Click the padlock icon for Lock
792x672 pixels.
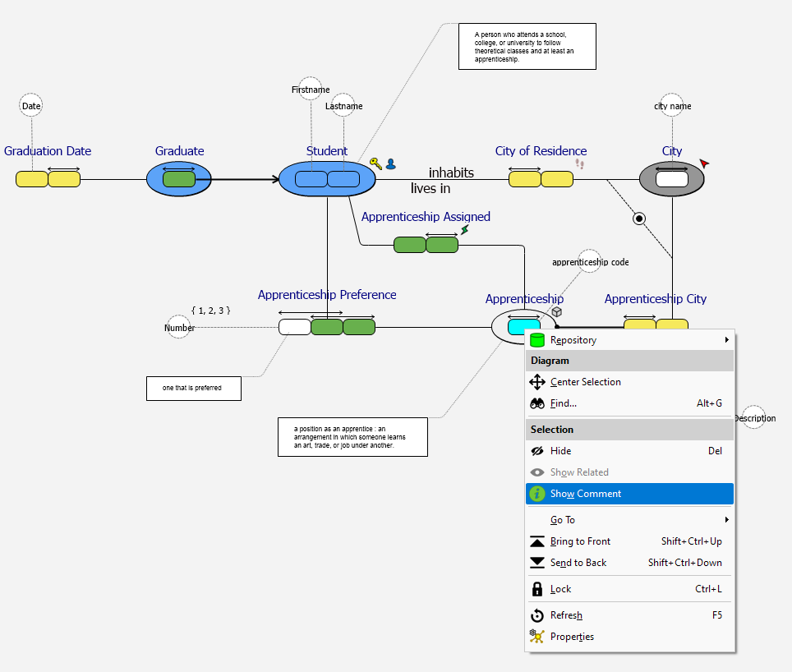537,589
